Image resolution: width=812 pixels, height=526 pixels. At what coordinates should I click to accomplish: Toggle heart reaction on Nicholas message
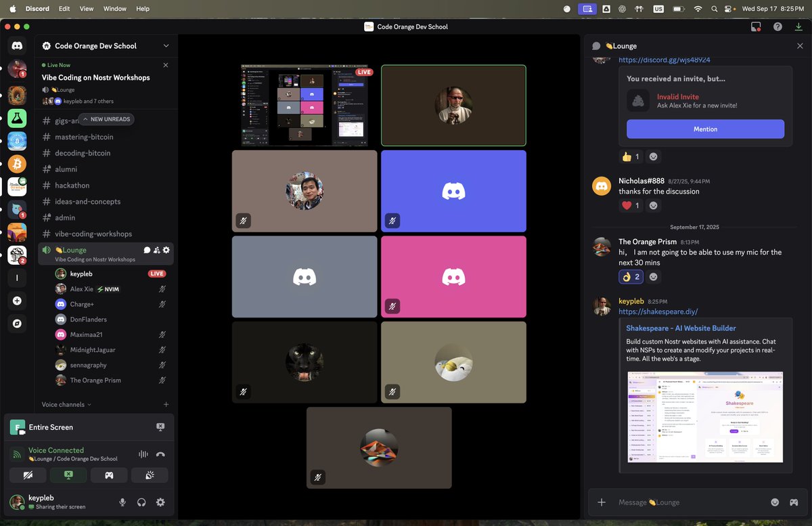pos(631,205)
